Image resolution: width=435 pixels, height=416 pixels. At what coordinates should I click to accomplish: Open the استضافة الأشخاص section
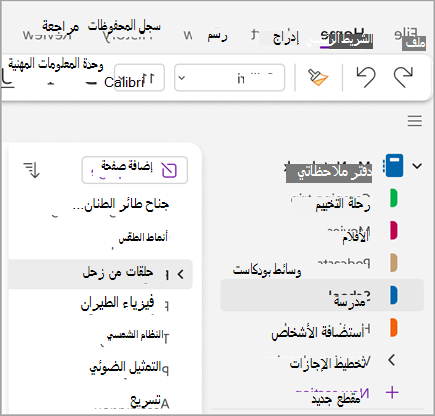[x=318, y=332]
